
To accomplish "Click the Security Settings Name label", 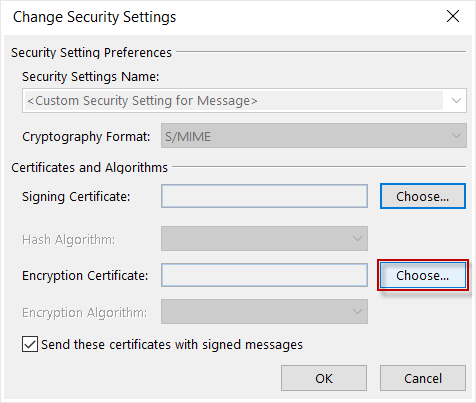I will [91, 77].
